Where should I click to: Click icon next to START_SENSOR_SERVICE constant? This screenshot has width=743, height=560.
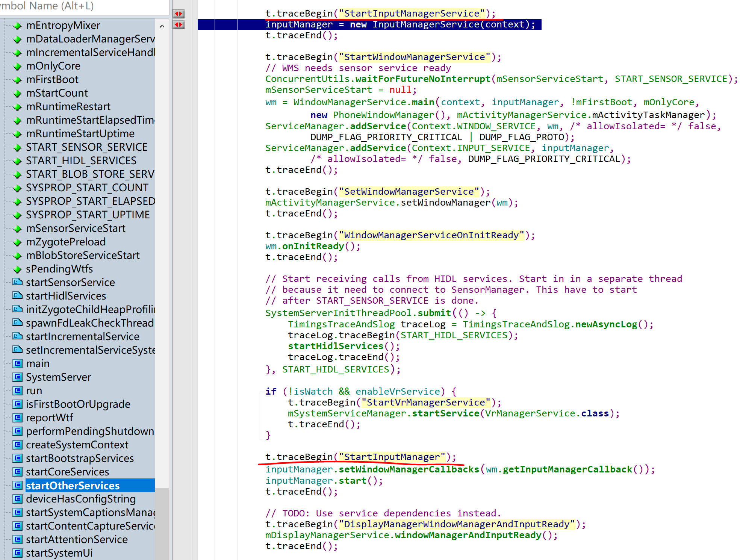click(x=17, y=148)
